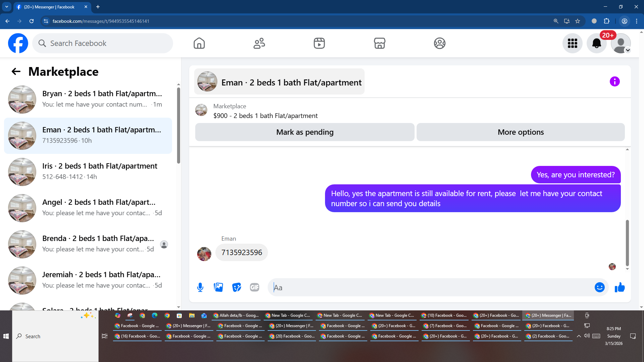This screenshot has width=644, height=362.
Task: Open the Chrome three-dot menu
Action: click(637, 21)
